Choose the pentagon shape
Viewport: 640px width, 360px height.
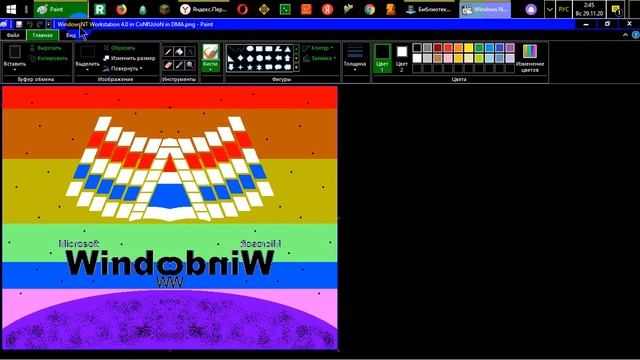pyautogui.click(x=250, y=58)
